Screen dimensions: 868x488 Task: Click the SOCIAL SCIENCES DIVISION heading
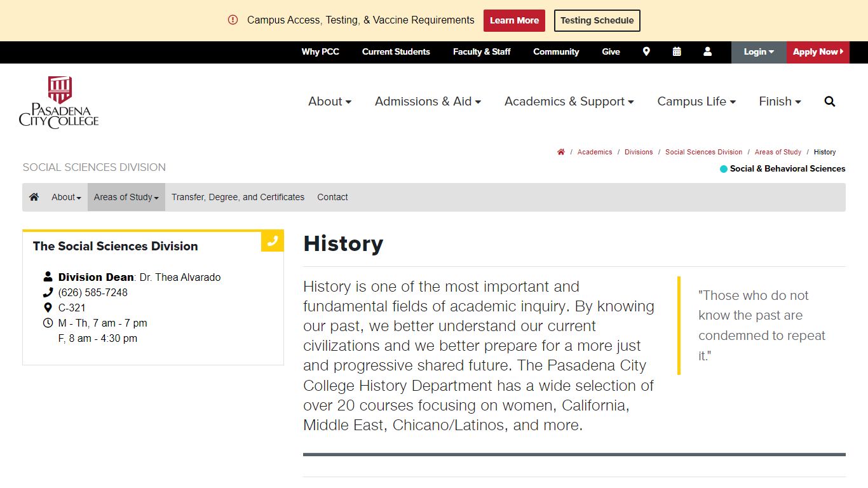[x=94, y=167]
